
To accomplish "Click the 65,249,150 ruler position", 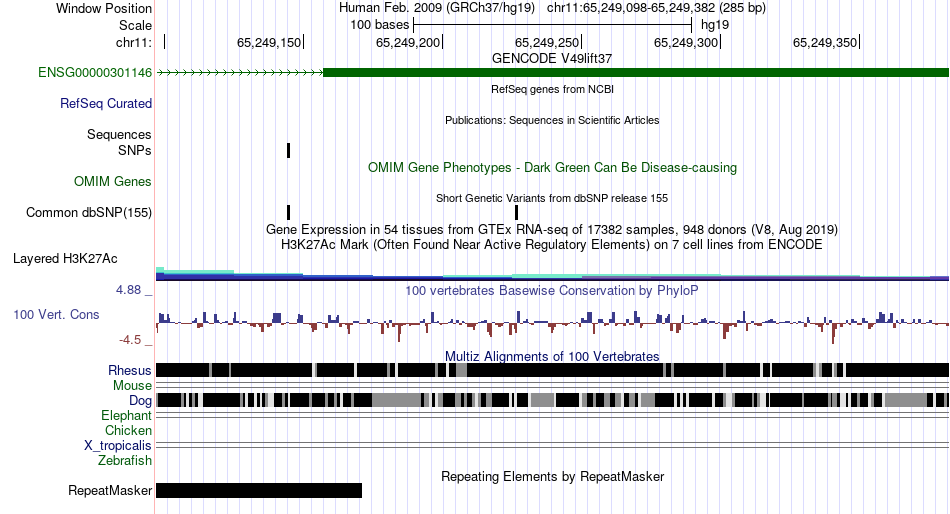I will [269, 42].
